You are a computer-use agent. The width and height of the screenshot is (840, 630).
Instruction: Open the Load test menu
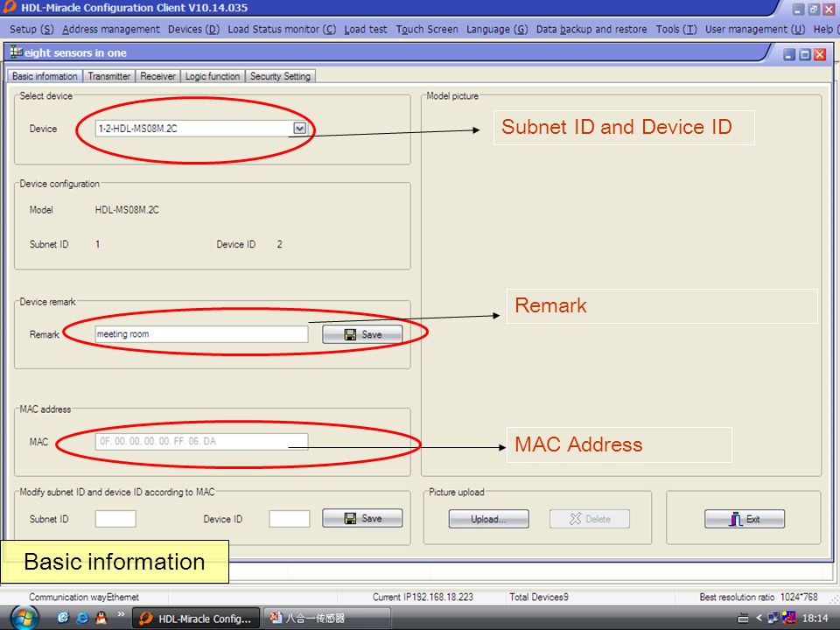click(366, 30)
